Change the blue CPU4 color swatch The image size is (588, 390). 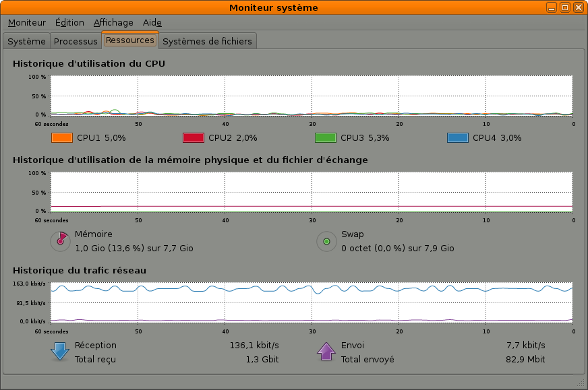(x=457, y=138)
